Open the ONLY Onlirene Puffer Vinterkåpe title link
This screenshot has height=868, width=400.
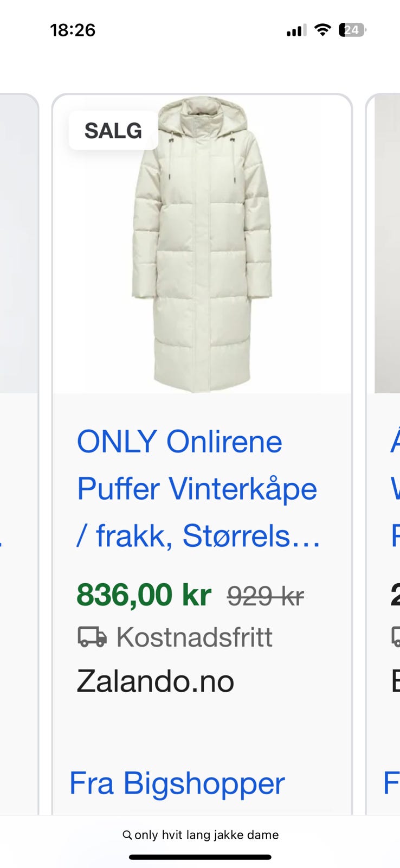point(198,489)
